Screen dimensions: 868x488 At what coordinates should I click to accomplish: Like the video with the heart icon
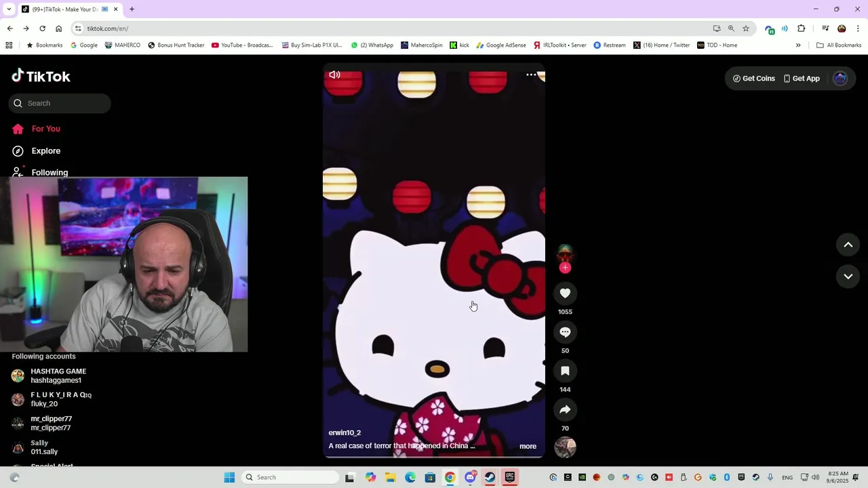tap(565, 293)
